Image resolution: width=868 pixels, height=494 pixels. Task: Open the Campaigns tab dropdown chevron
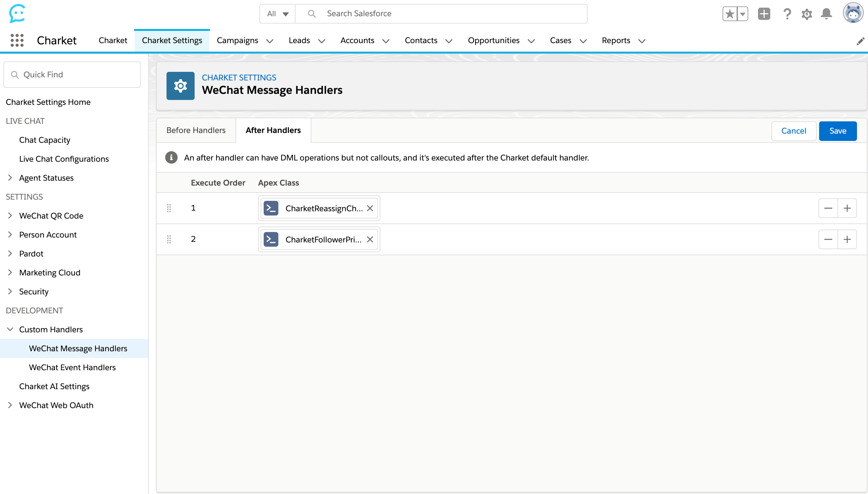pyautogui.click(x=269, y=41)
